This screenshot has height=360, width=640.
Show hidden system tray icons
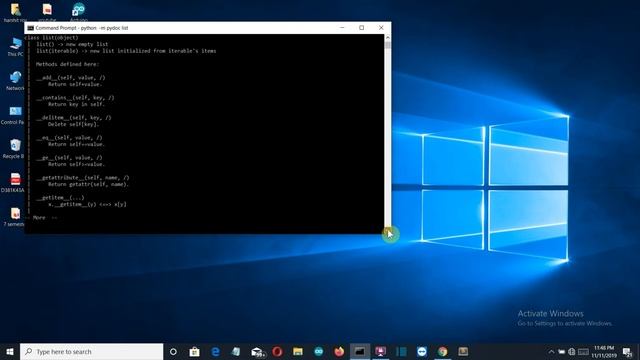(x=551, y=351)
